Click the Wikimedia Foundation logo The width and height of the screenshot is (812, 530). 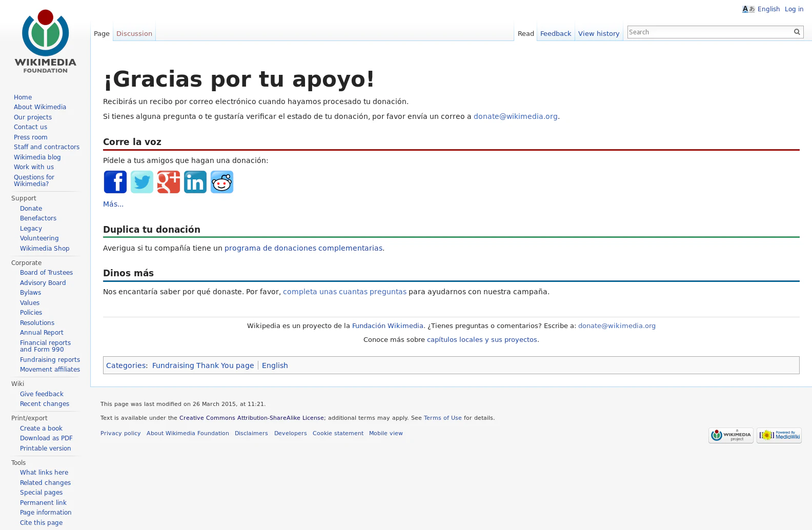(x=45, y=41)
